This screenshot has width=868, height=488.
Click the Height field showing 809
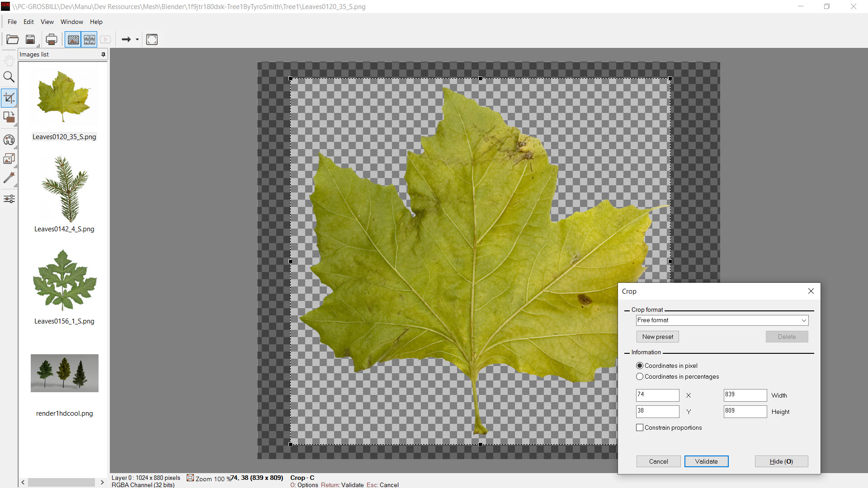pyautogui.click(x=745, y=412)
